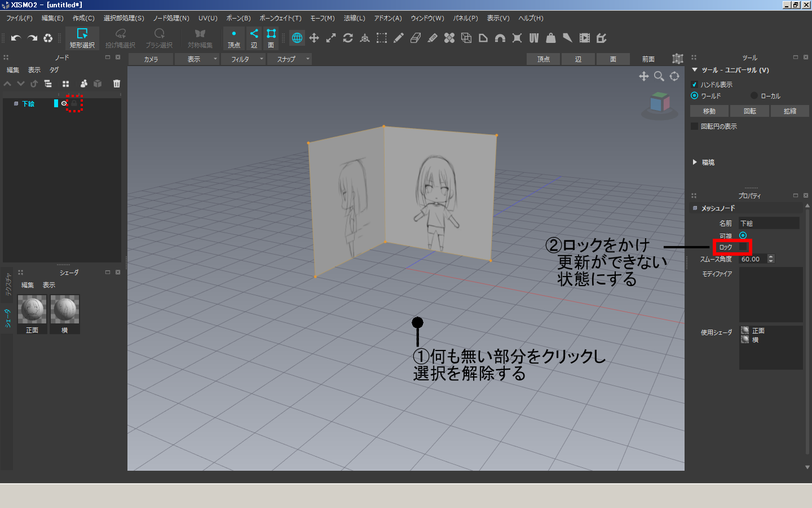Select ワールド radio button
The image size is (812, 508).
(695, 95)
